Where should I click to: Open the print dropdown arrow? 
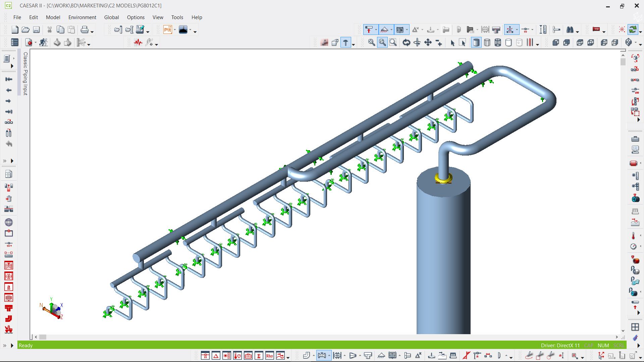tap(92, 32)
